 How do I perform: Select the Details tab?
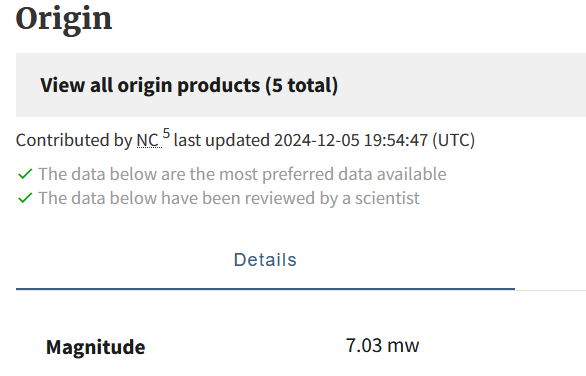pyautogui.click(x=265, y=260)
